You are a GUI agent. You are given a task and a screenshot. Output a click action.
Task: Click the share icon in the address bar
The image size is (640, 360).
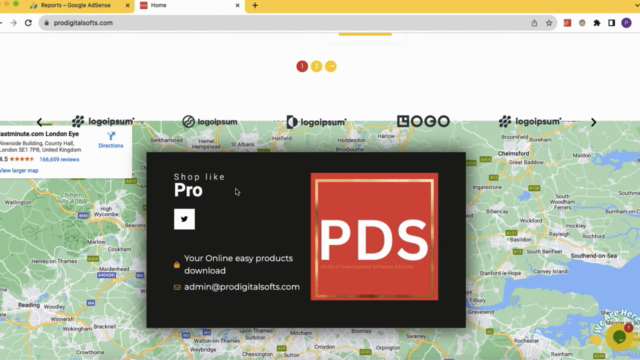[534, 23]
